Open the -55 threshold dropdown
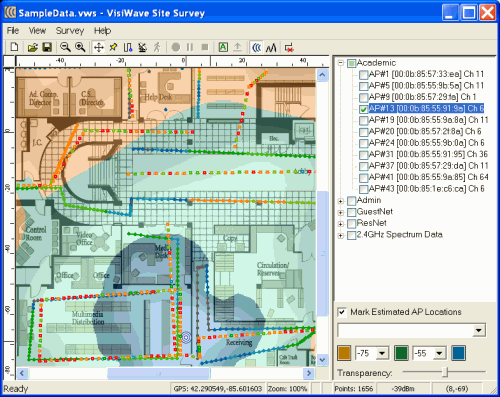 (x=439, y=353)
